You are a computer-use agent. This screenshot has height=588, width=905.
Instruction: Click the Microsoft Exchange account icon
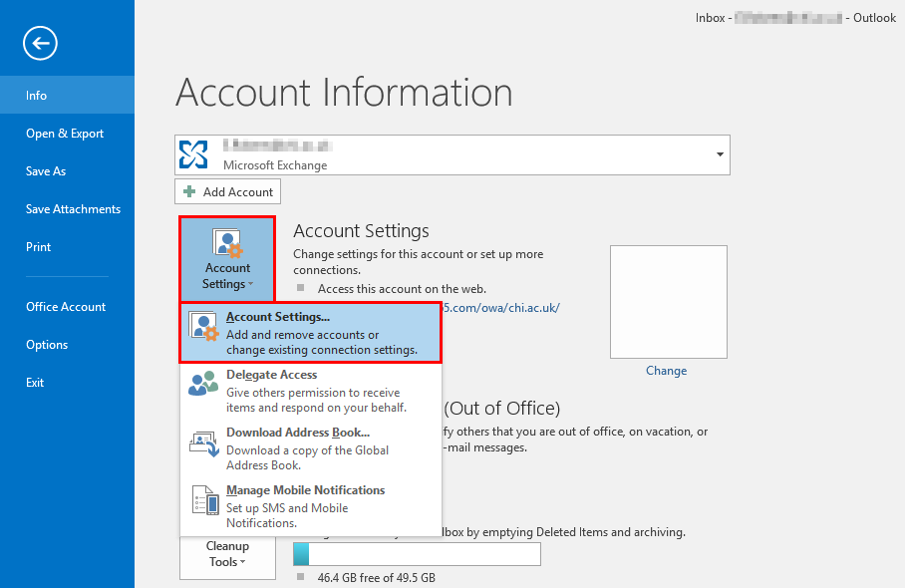click(193, 154)
